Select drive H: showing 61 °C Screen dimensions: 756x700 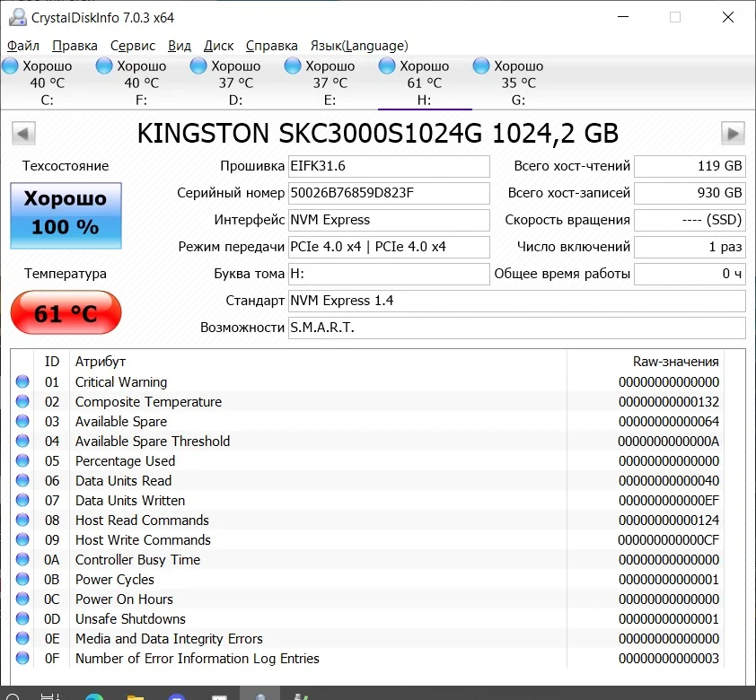[425, 83]
